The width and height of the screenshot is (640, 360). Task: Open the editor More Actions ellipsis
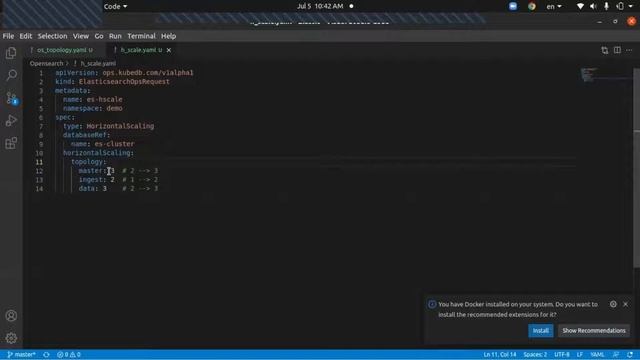(x=629, y=50)
